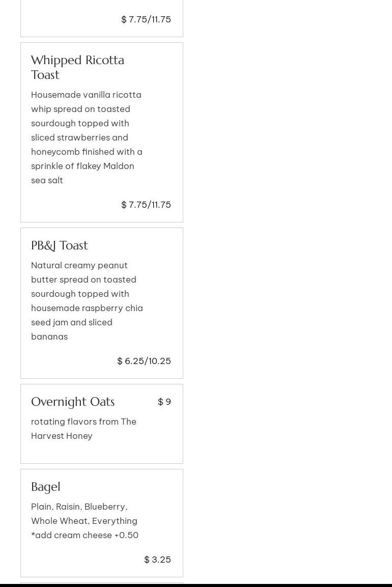Image resolution: width=392 pixels, height=587 pixels.
Task: Click the 'Natural creamy peanut' description line
Action: click(x=79, y=265)
